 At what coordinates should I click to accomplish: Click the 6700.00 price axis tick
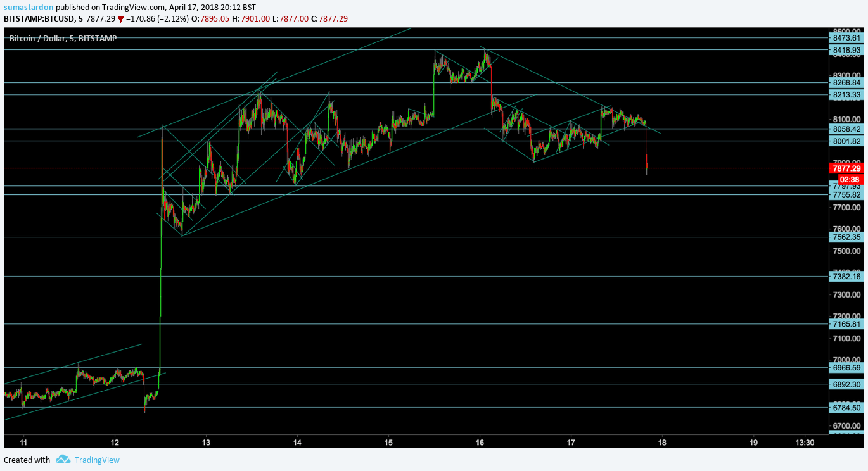click(x=847, y=426)
